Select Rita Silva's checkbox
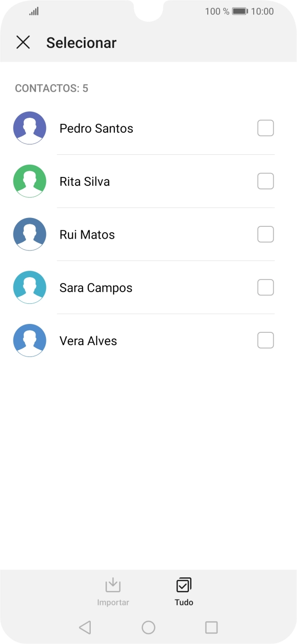This screenshot has width=297, height=644. 265,181
